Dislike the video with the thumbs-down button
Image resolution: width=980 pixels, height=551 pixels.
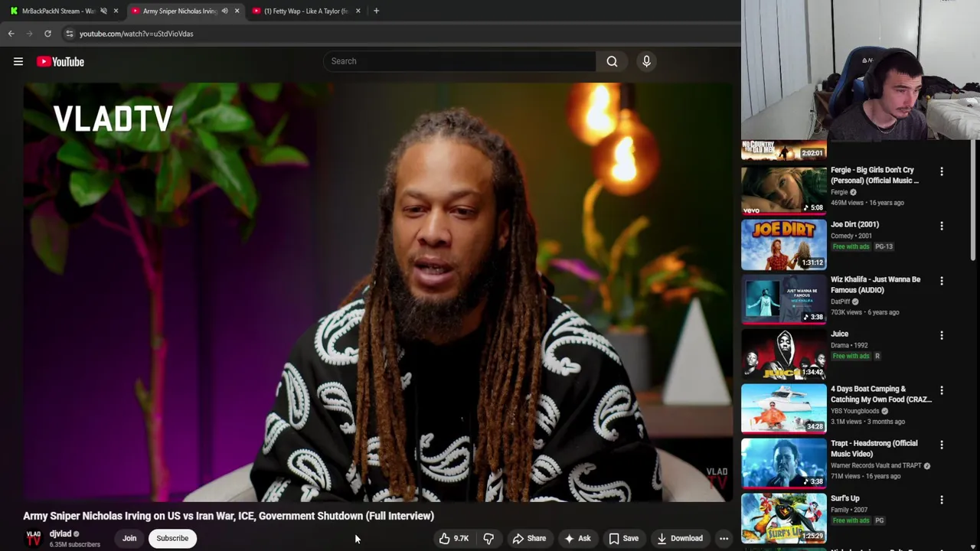point(488,539)
